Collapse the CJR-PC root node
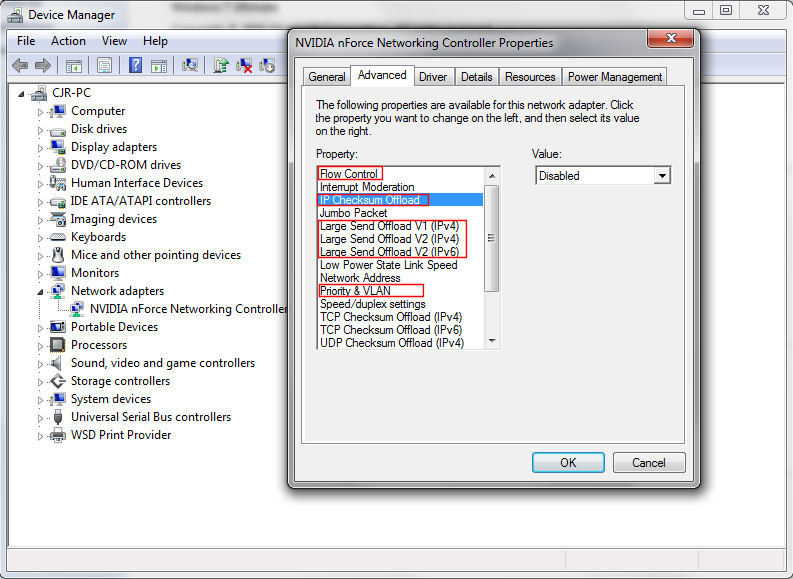The height and width of the screenshot is (579, 793). 21,94
